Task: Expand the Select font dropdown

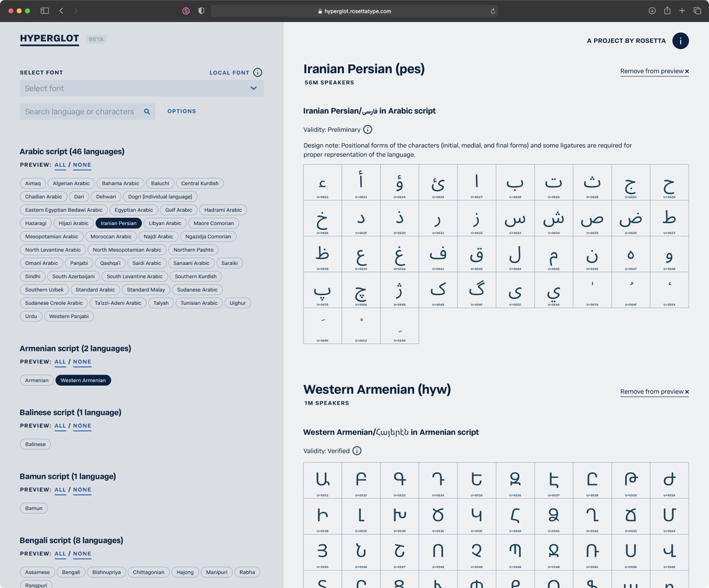Action: [142, 88]
